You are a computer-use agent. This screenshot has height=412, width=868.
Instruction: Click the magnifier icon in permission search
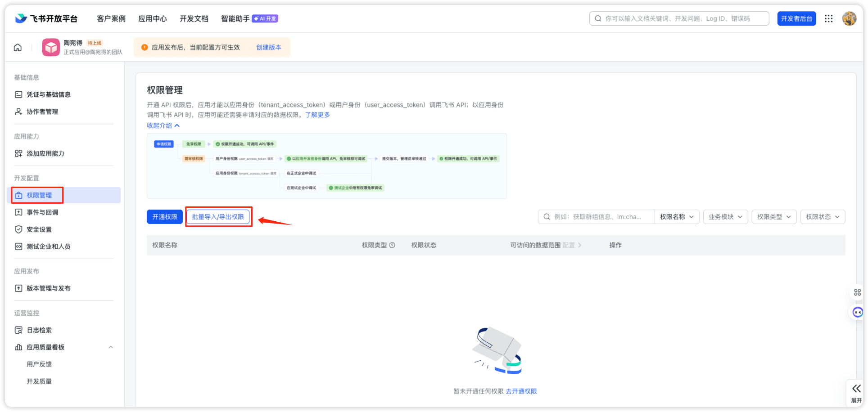pyautogui.click(x=547, y=217)
